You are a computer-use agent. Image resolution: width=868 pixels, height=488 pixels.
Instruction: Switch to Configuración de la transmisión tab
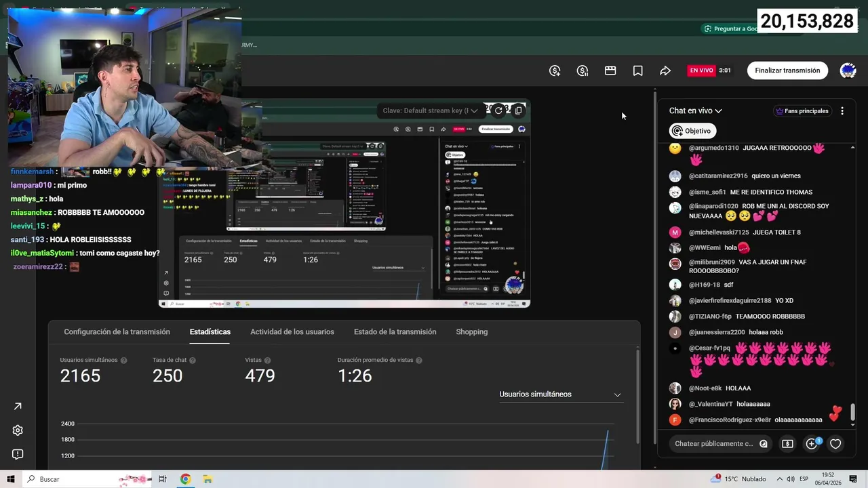117,332
